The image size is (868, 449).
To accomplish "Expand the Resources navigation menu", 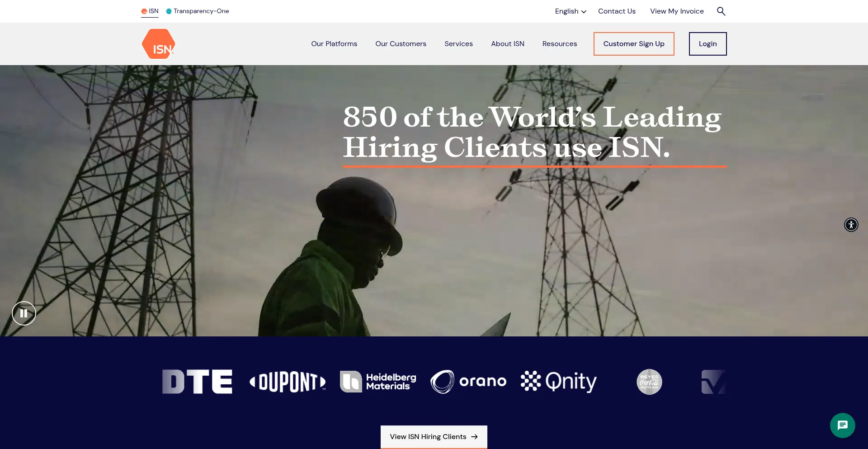I will pos(560,44).
